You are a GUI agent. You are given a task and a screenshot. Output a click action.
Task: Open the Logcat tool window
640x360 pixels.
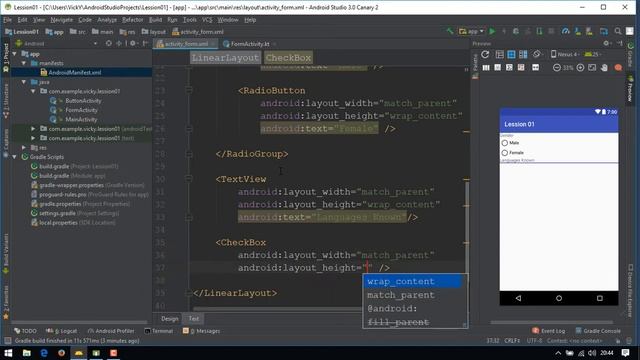click(61, 331)
